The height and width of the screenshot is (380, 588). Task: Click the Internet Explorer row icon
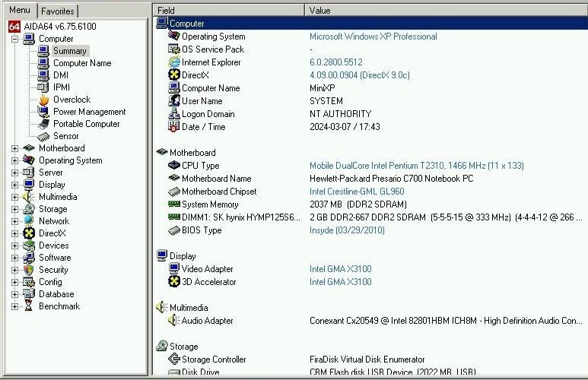tap(174, 62)
